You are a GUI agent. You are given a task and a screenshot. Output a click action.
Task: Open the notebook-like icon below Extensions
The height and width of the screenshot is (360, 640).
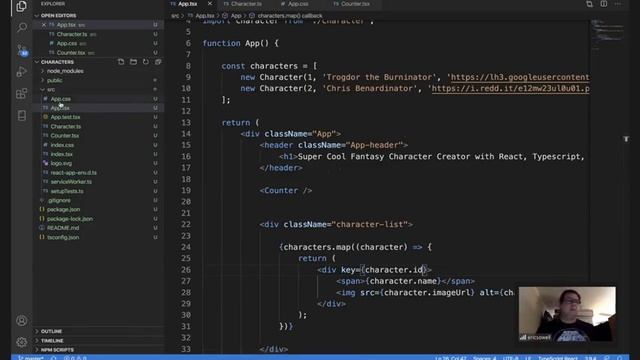[22, 116]
